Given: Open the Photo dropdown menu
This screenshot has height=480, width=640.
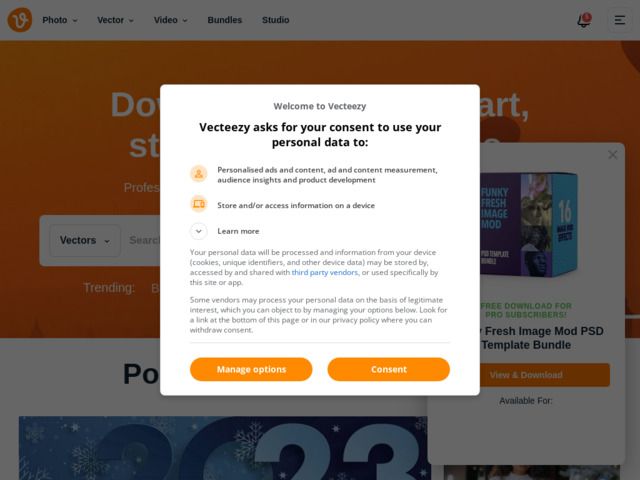Looking at the screenshot, I should pos(60,20).
